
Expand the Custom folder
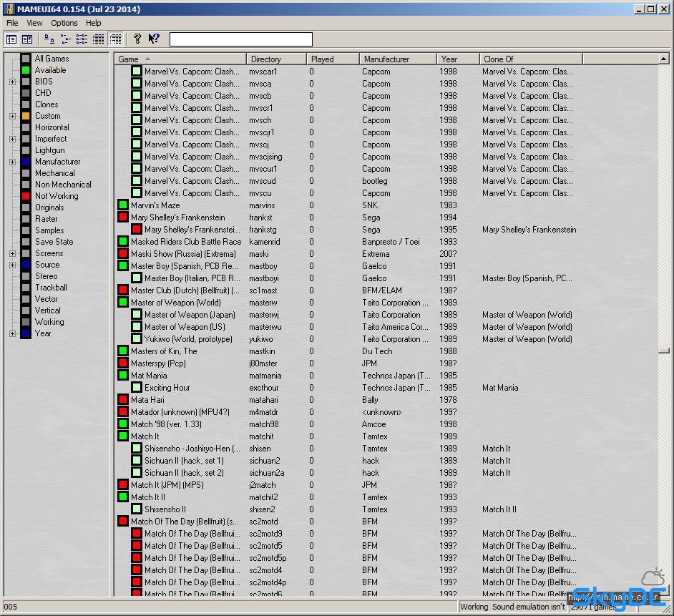(x=12, y=116)
